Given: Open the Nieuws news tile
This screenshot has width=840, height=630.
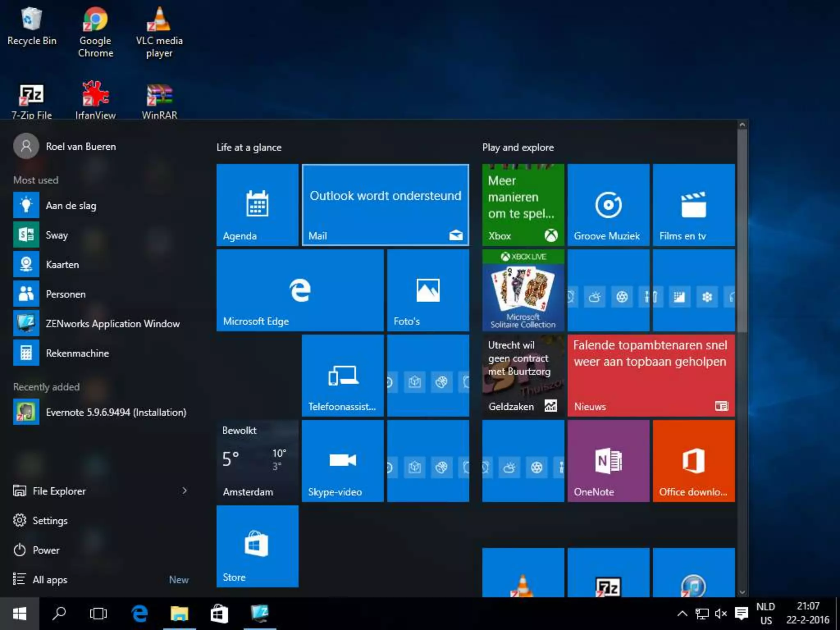Looking at the screenshot, I should click(651, 375).
